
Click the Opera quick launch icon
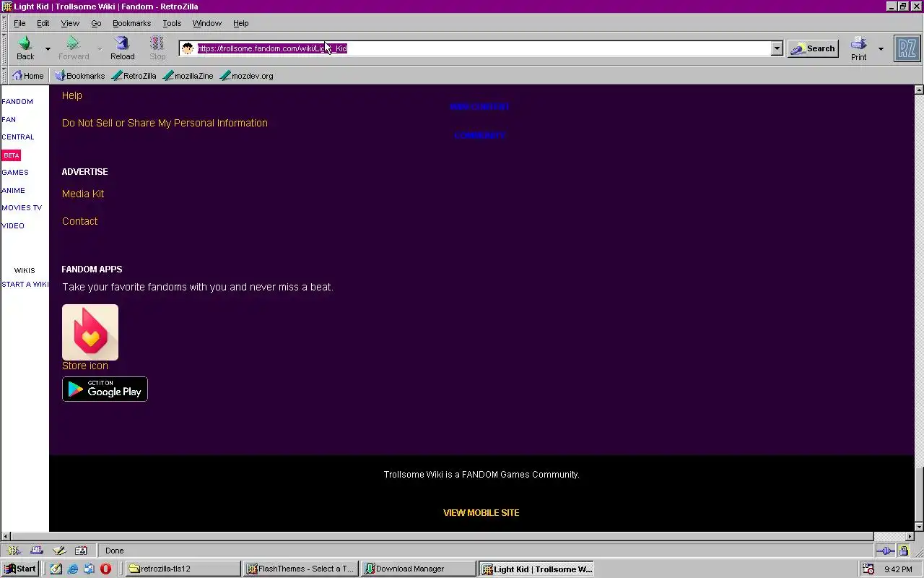click(105, 569)
